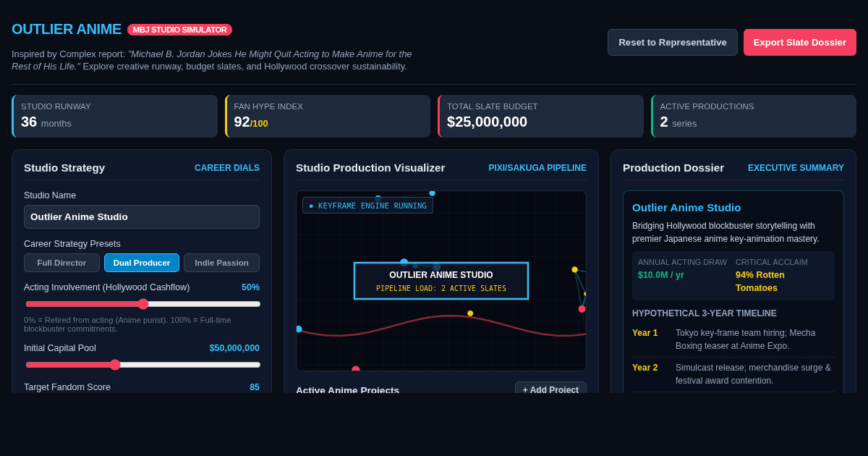Click the Hypothetical 3-Year Timeline heading
868x456 pixels.
click(x=705, y=313)
